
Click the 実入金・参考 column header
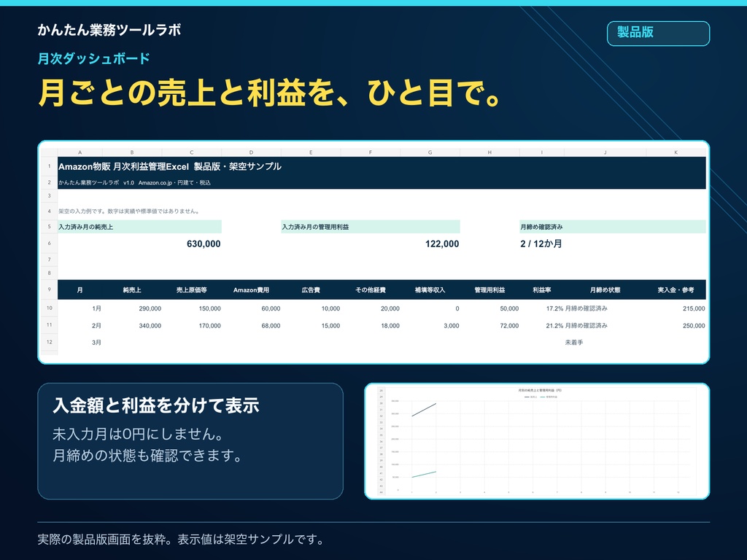tap(676, 290)
